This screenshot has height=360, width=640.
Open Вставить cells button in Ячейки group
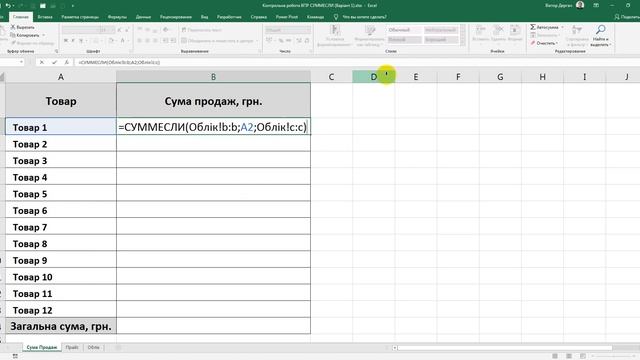coord(480,33)
